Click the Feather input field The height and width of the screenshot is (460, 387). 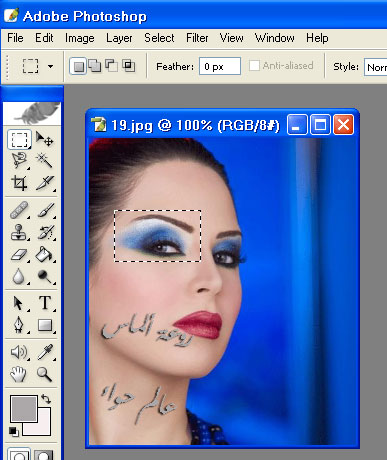(220, 66)
